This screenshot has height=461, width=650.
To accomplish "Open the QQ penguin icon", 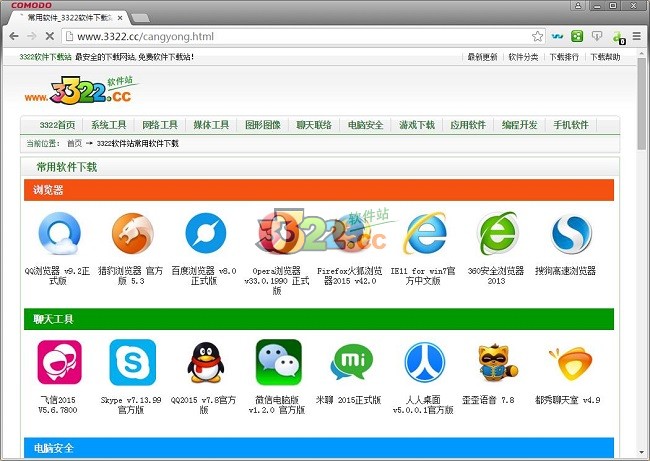I will (x=206, y=362).
